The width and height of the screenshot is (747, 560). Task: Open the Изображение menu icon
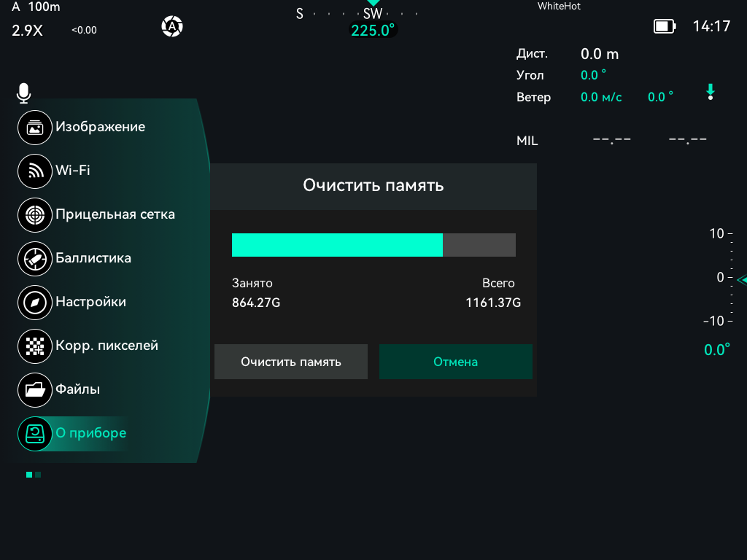(35, 128)
